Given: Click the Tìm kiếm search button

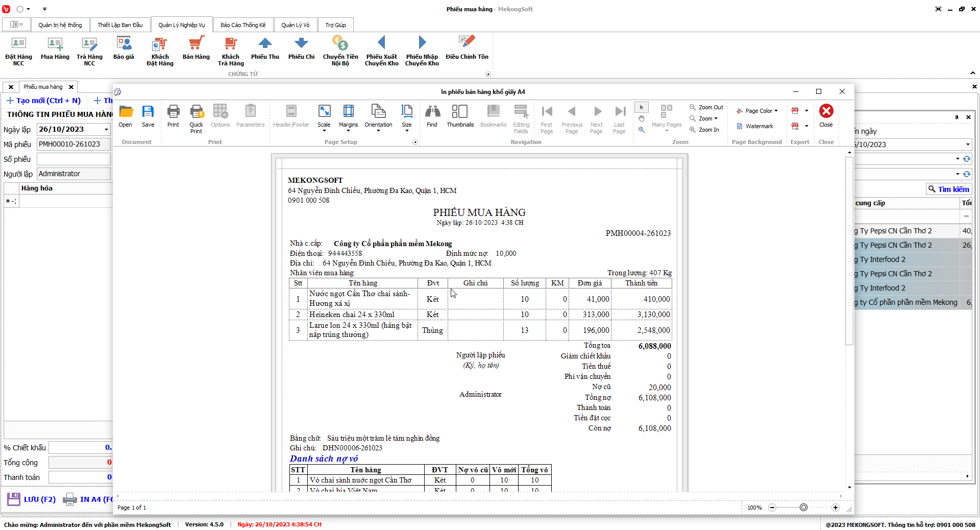Looking at the screenshot, I should point(948,189).
